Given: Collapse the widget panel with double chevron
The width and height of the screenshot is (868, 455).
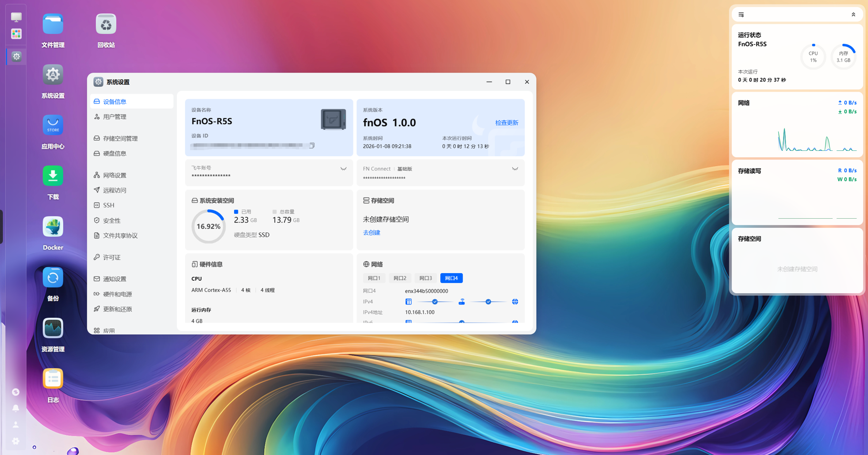Looking at the screenshot, I should pyautogui.click(x=853, y=15).
